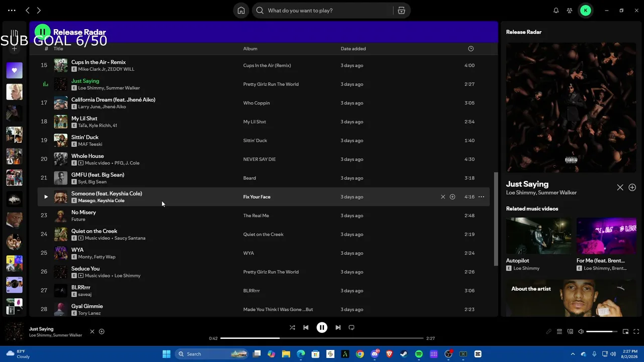Play Someone (feat. Keyshia Cole) from row
The image size is (644, 362).
[46, 197]
